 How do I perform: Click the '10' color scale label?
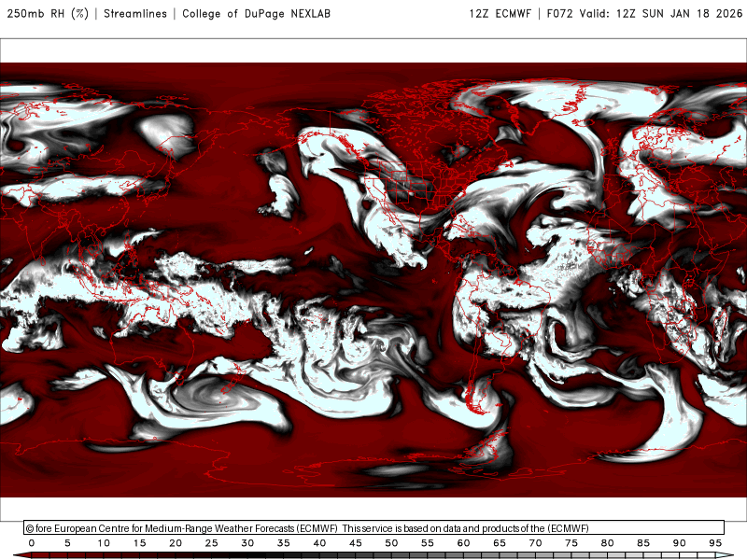pos(104,543)
